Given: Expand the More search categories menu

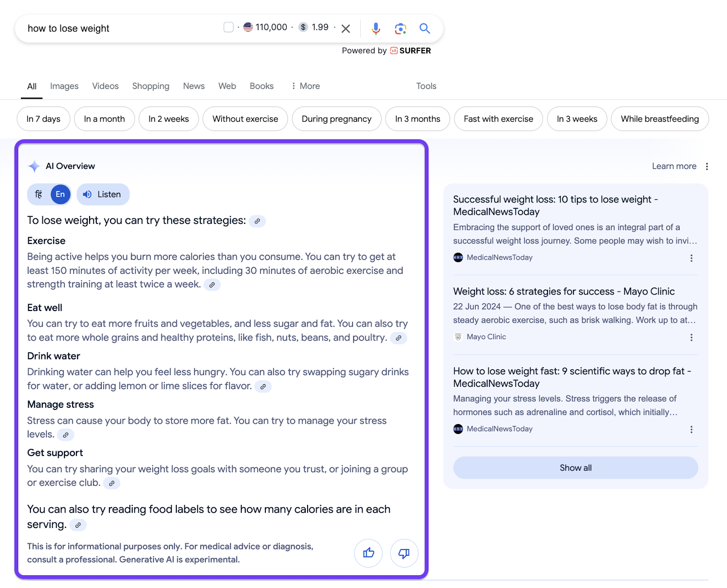Looking at the screenshot, I should 306,86.
